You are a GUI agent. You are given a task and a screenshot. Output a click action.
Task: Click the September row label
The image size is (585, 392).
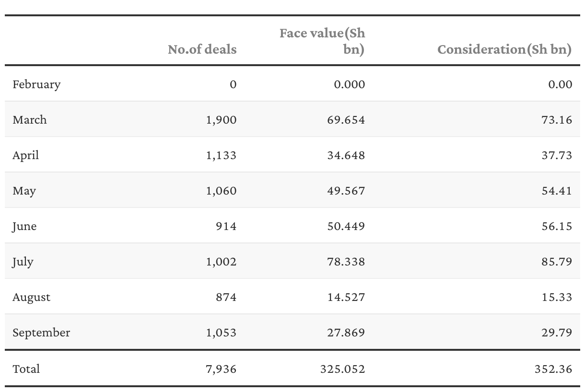[x=41, y=333]
